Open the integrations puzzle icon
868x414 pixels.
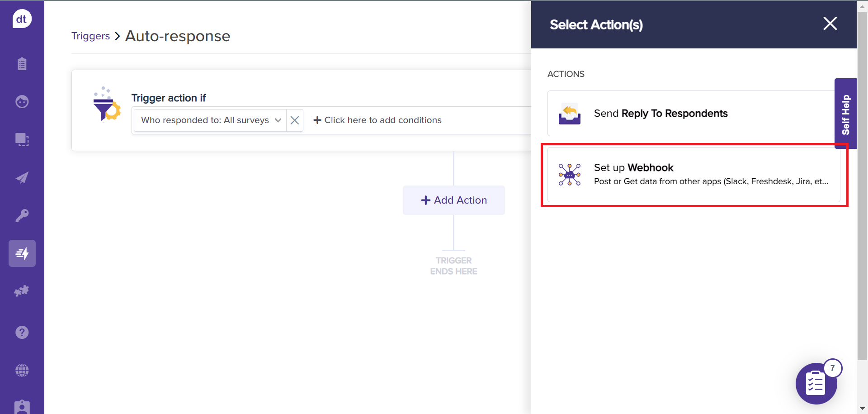coord(22,291)
